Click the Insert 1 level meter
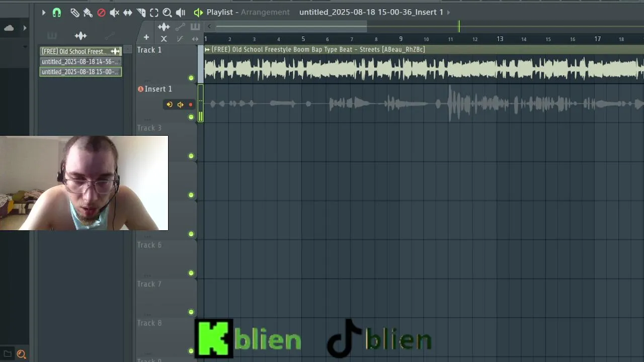Image resolution: width=644 pixels, height=362 pixels. pyautogui.click(x=200, y=103)
